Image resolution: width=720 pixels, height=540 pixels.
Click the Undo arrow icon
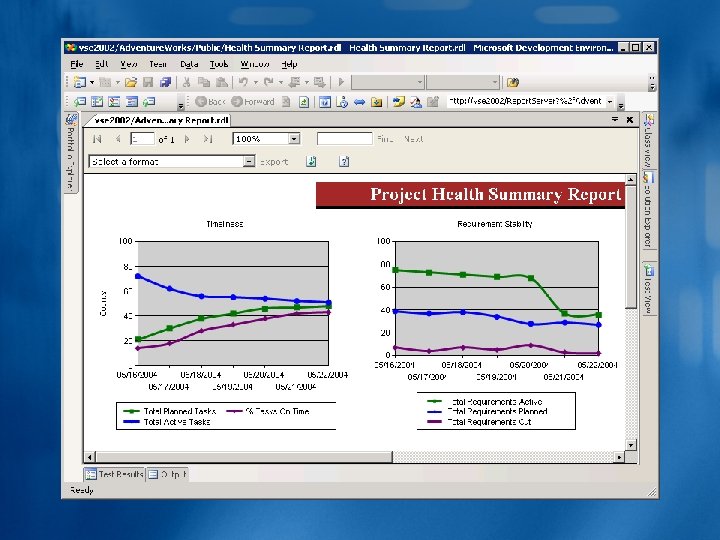point(243,83)
